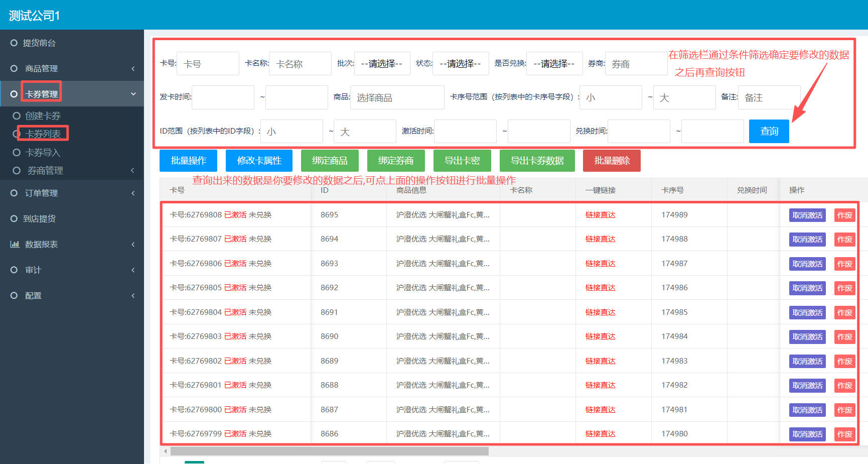Open the 状态 dropdown selector
The image size is (868, 464).
pos(460,64)
